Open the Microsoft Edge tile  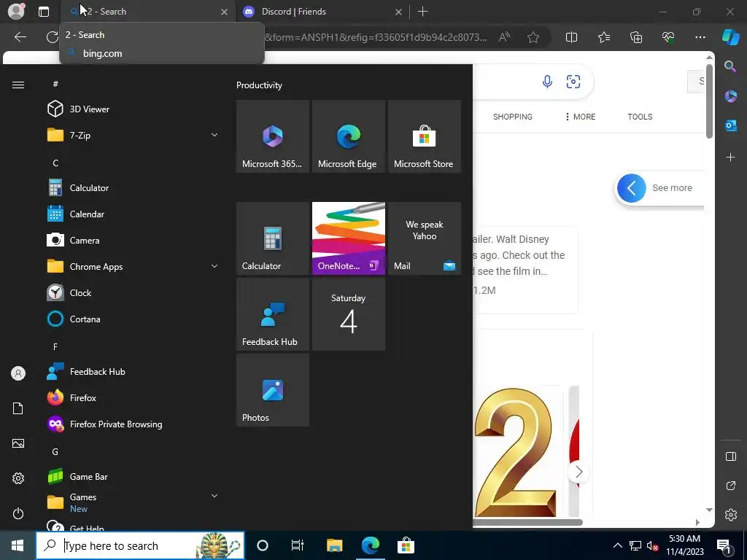pyautogui.click(x=348, y=136)
